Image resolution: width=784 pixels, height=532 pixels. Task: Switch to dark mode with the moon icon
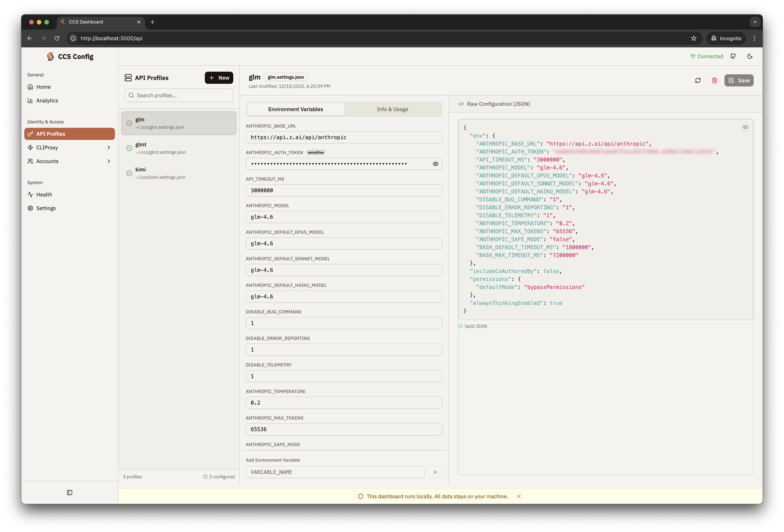click(750, 56)
